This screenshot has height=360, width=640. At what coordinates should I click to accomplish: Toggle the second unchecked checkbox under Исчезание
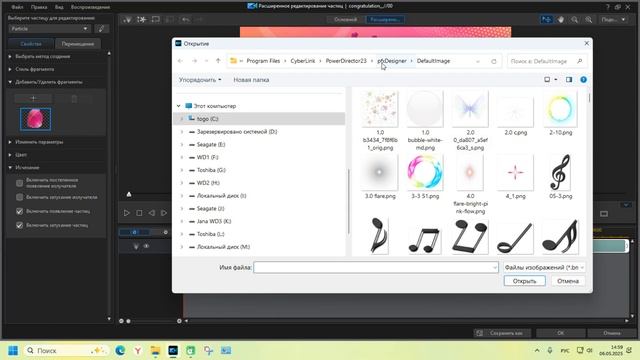coord(19,197)
